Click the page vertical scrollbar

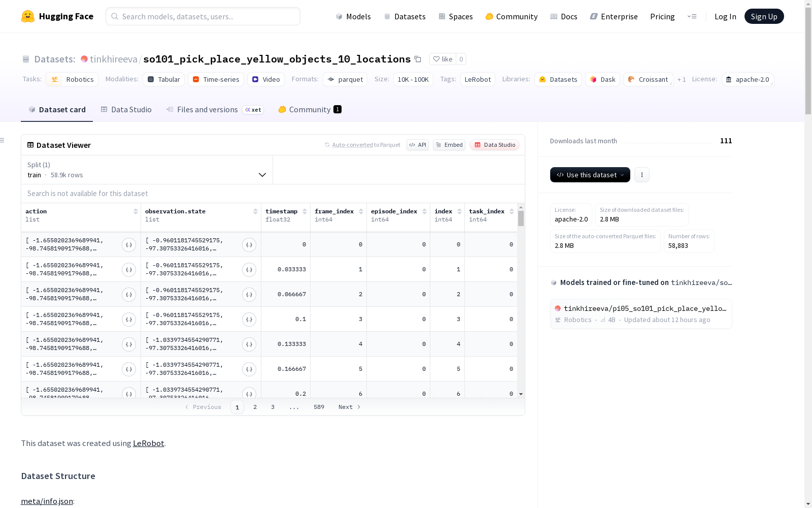(x=808, y=60)
